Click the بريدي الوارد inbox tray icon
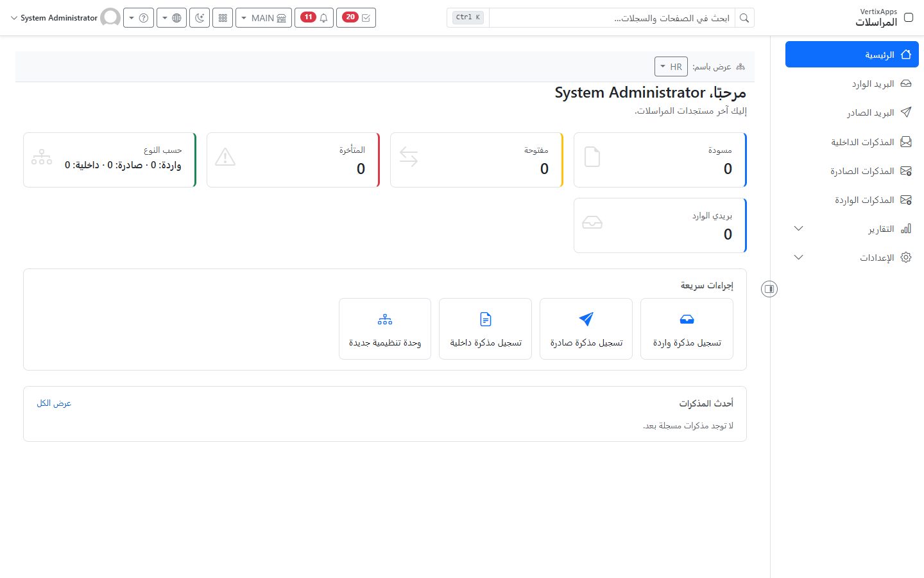Viewport: 924px width, 578px height. pyautogui.click(x=592, y=223)
